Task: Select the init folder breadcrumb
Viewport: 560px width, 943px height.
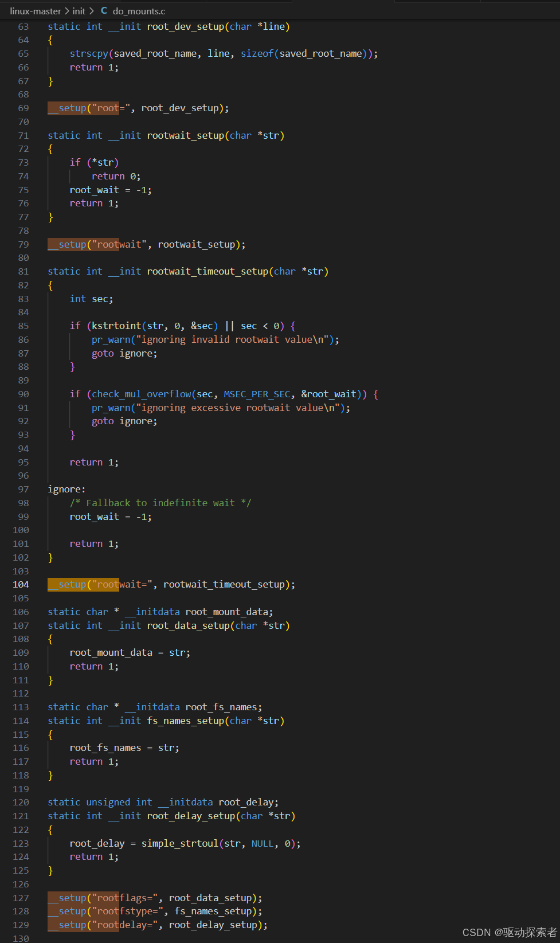Action: [79, 11]
